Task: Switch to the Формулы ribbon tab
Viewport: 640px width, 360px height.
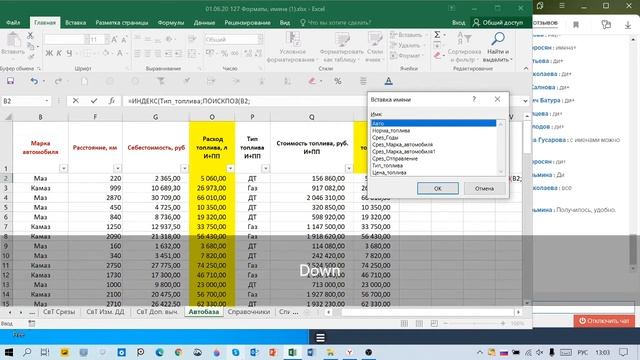Action: coord(171,22)
